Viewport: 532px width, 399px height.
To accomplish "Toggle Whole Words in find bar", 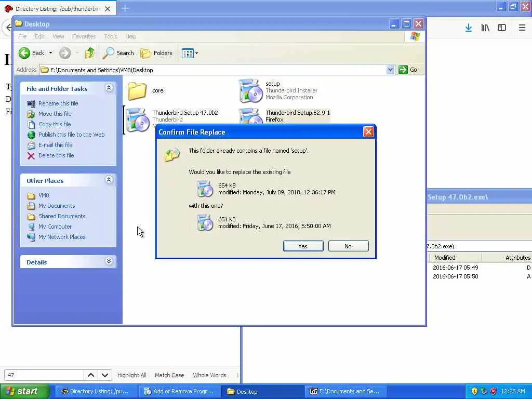I will point(209,375).
